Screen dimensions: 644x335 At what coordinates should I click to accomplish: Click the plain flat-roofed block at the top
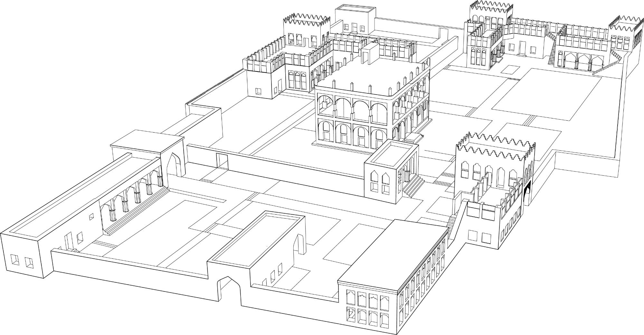[355, 19]
